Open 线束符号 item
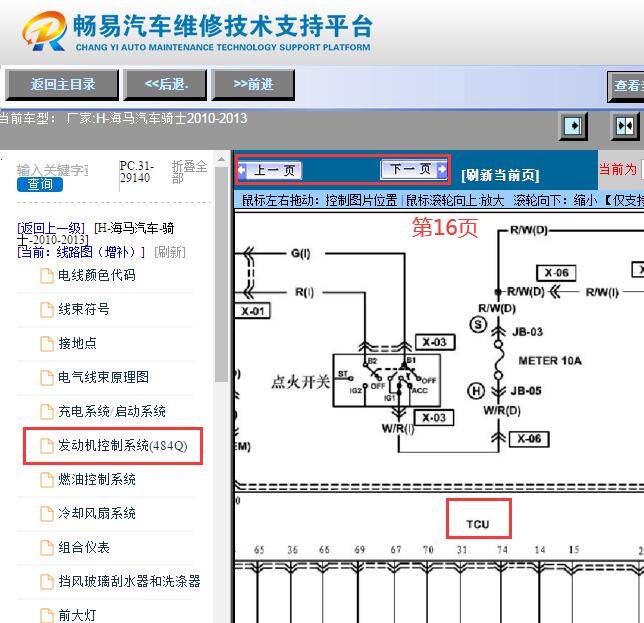Screen dimensions: 644x623 point(84,309)
